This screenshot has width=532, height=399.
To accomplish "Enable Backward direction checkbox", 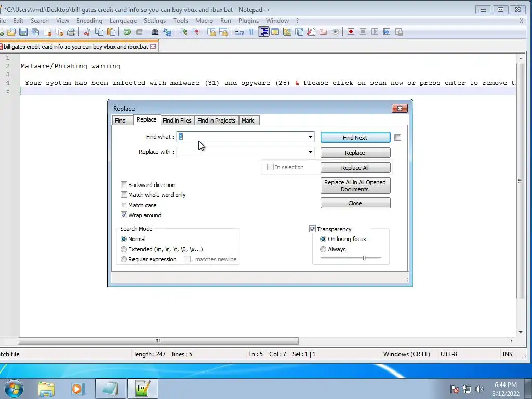I will click(124, 185).
